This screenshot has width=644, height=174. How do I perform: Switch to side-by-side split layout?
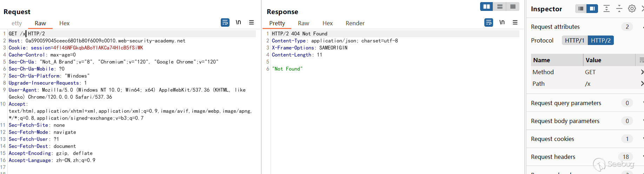click(x=486, y=6)
